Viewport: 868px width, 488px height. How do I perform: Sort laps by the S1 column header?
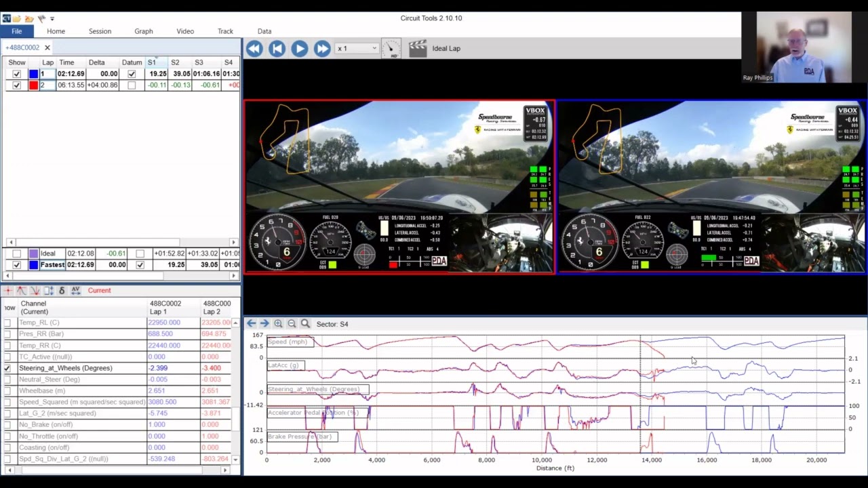coord(155,62)
